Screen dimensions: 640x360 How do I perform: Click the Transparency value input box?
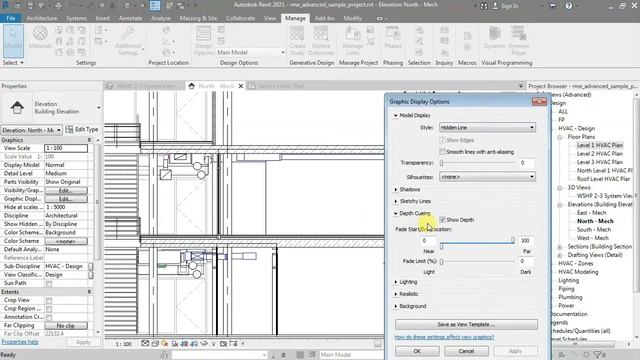pyautogui.click(x=527, y=163)
